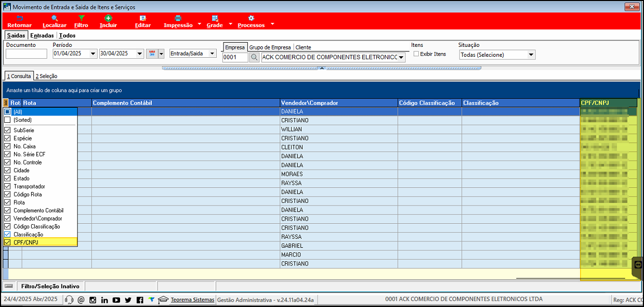Open the Entrada/Saida combo box

tap(212, 54)
